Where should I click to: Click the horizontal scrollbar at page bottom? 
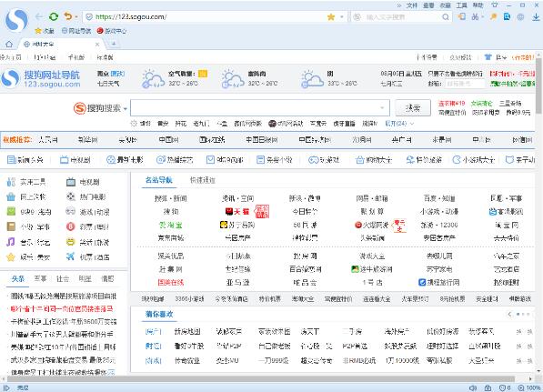(261, 379)
